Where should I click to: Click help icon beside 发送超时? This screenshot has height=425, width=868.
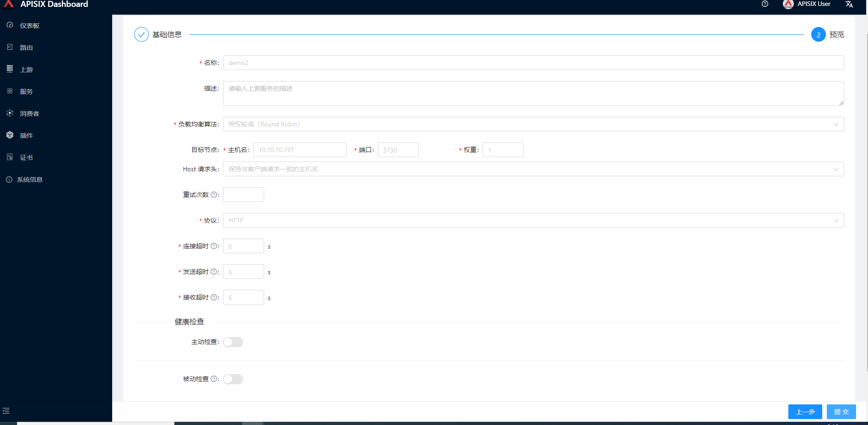click(x=214, y=272)
